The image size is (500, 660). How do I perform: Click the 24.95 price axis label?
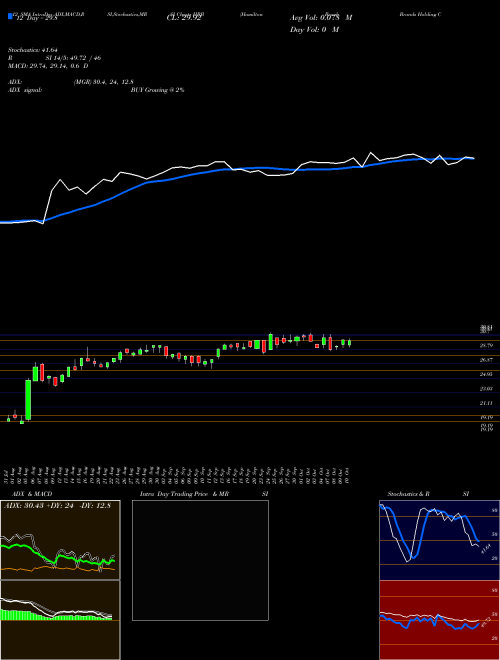coord(487,374)
